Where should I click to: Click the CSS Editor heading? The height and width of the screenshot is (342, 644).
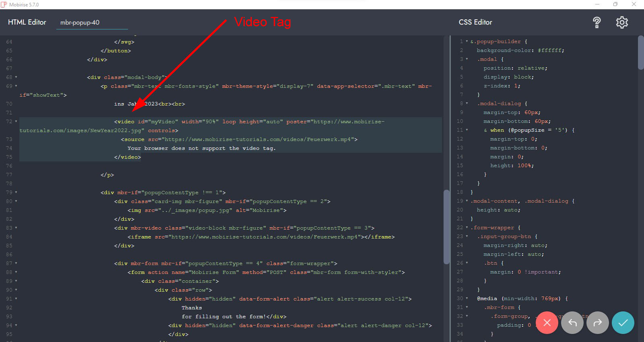pyautogui.click(x=475, y=23)
